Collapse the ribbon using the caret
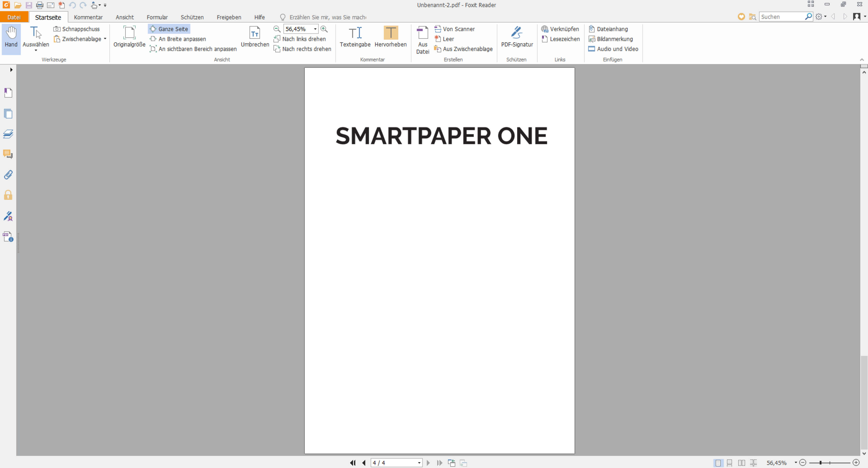 pos(862,59)
